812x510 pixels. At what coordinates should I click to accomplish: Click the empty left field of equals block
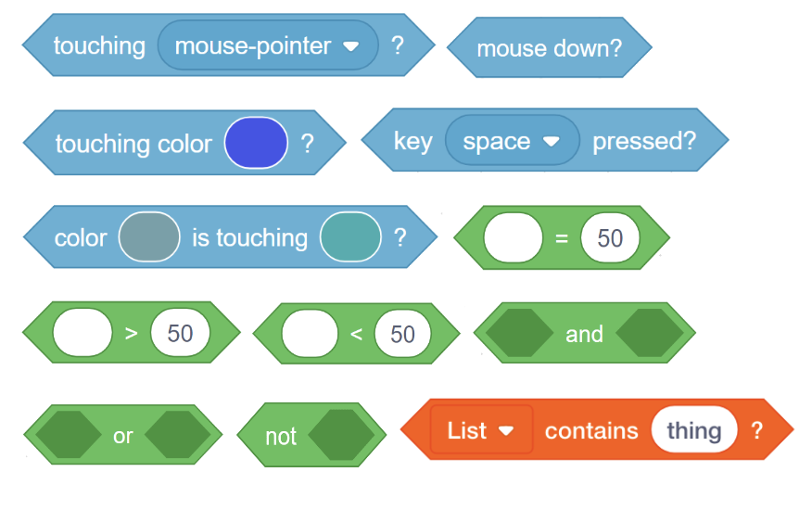(x=513, y=238)
